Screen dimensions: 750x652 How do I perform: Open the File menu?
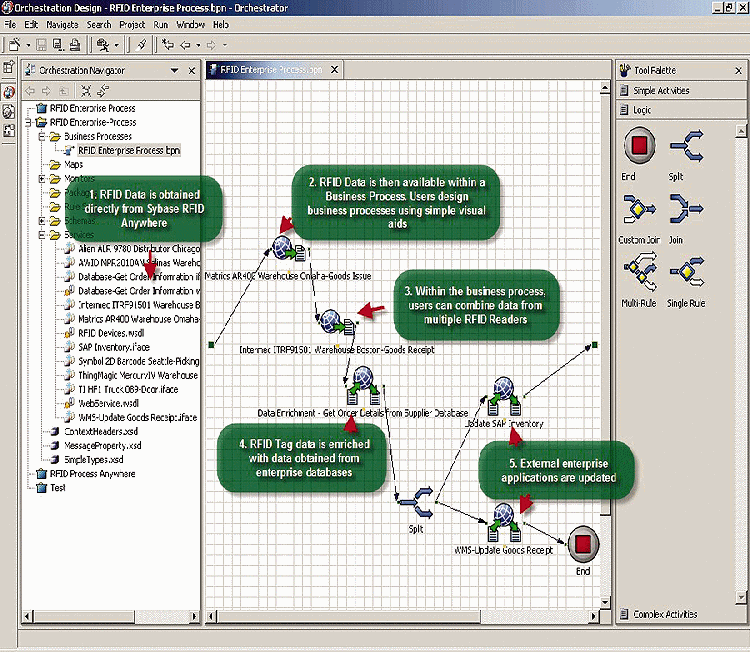coord(10,24)
